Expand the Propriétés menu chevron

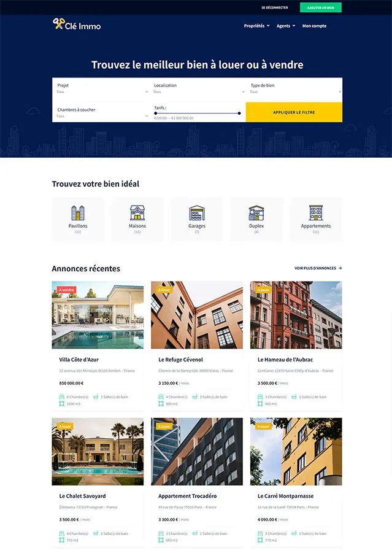click(x=268, y=26)
